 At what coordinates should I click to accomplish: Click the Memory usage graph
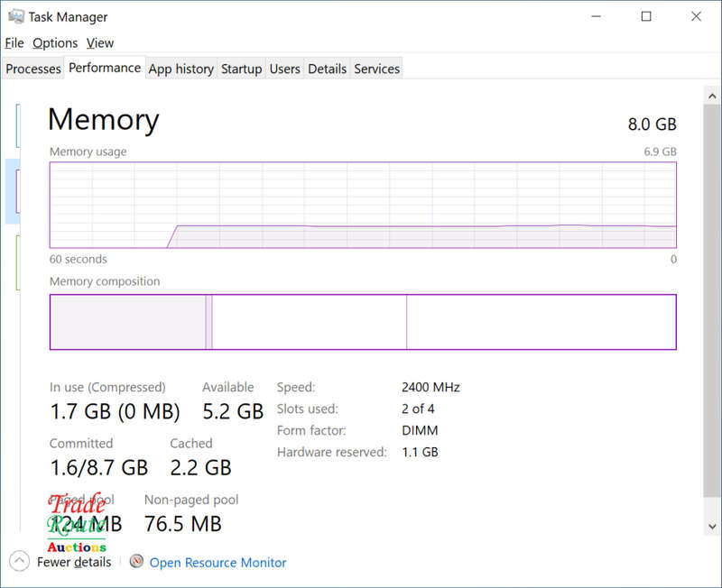coord(363,205)
